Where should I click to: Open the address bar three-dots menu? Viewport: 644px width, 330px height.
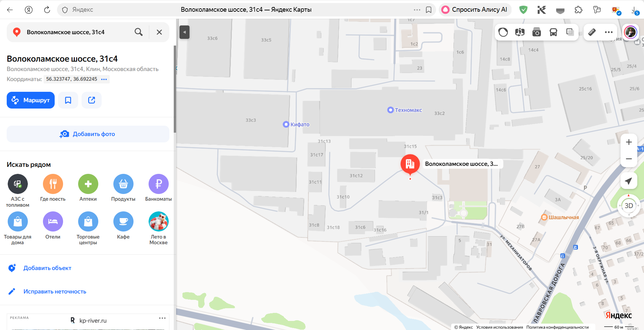point(417,10)
